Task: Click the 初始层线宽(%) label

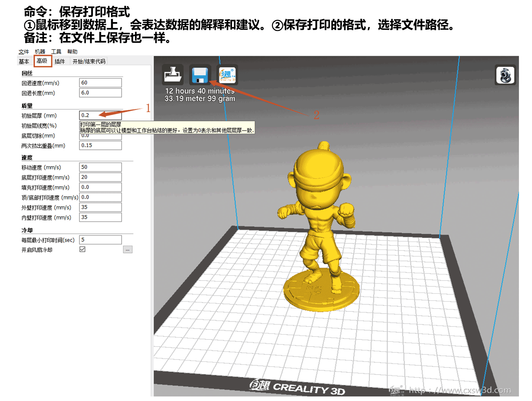Action: [x=39, y=126]
